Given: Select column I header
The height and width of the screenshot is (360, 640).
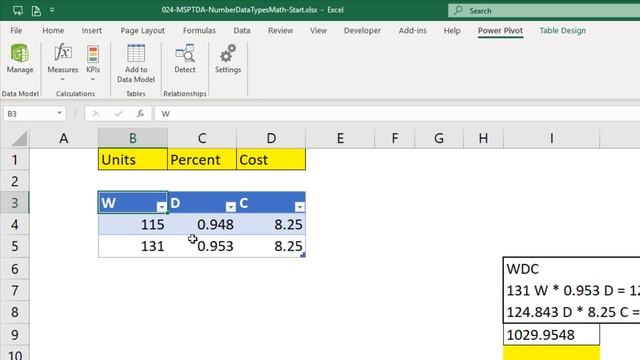Looking at the screenshot, I should pyautogui.click(x=551, y=138).
